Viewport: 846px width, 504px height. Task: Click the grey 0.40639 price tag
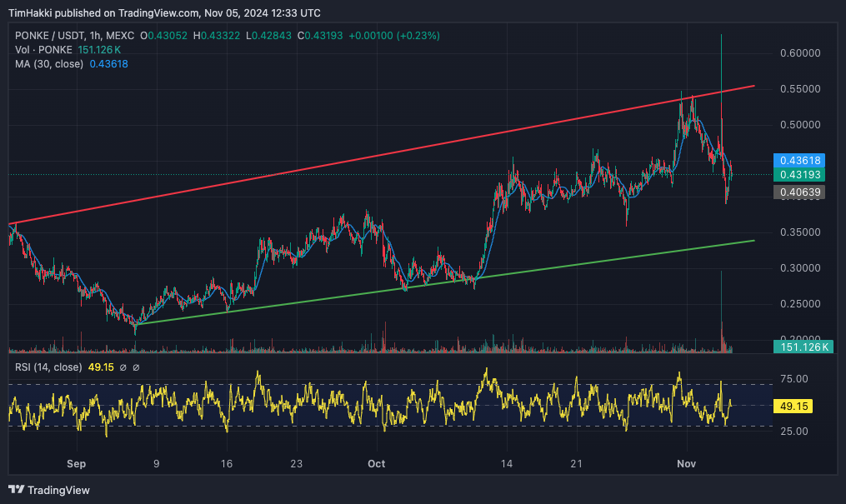[798, 192]
